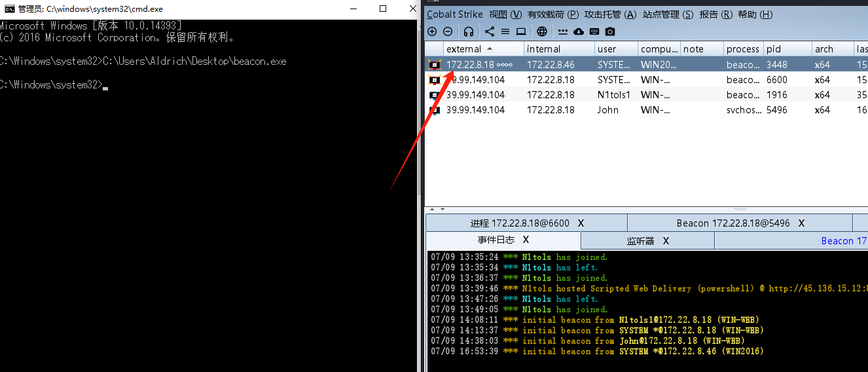This screenshot has height=372, width=868.
Task: Collapse the panel with the splitter up arrow
Action: (431, 210)
